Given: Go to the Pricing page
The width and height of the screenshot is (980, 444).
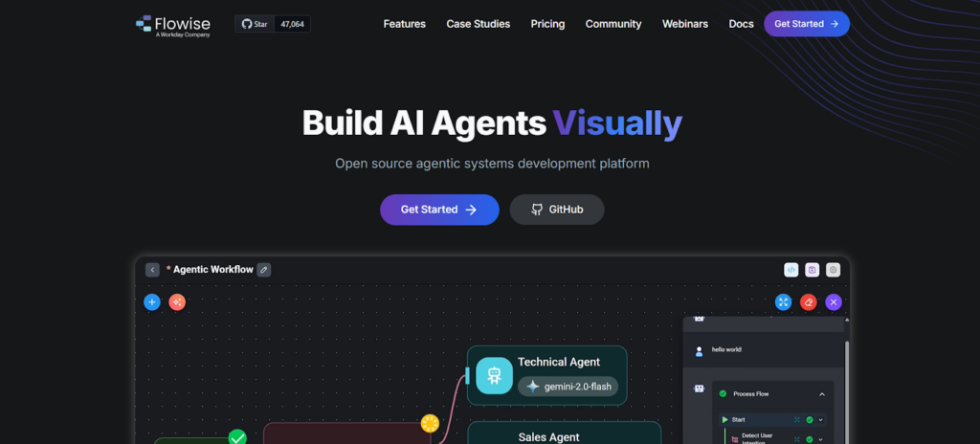Looking at the screenshot, I should tap(547, 24).
